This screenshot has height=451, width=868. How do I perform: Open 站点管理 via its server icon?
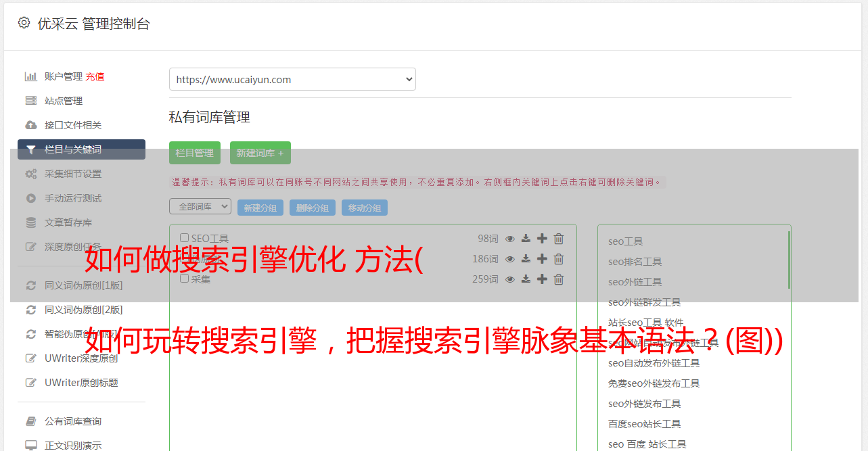coord(31,101)
